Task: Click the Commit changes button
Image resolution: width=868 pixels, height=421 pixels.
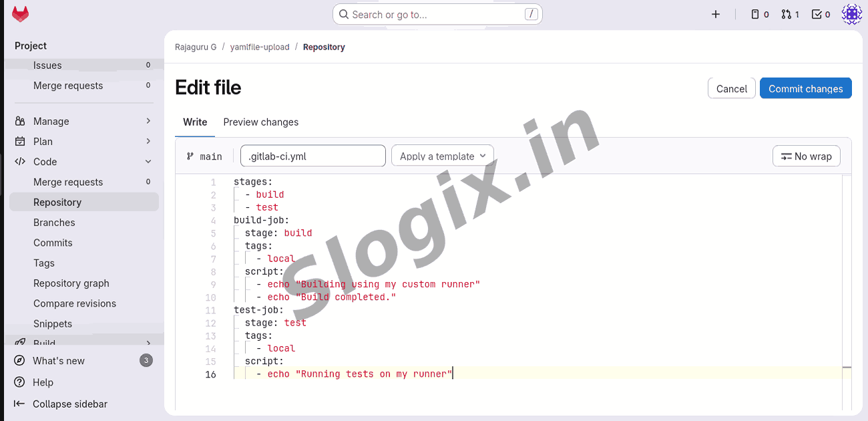Action: coord(805,88)
